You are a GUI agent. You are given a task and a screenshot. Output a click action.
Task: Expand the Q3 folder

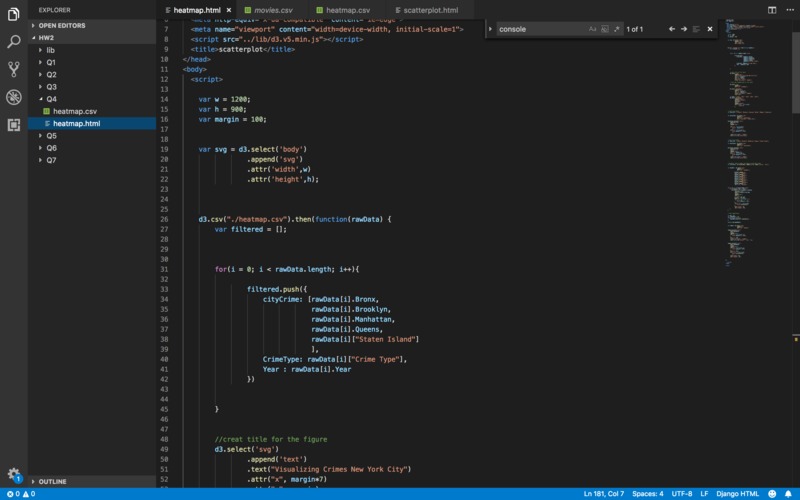point(92,87)
